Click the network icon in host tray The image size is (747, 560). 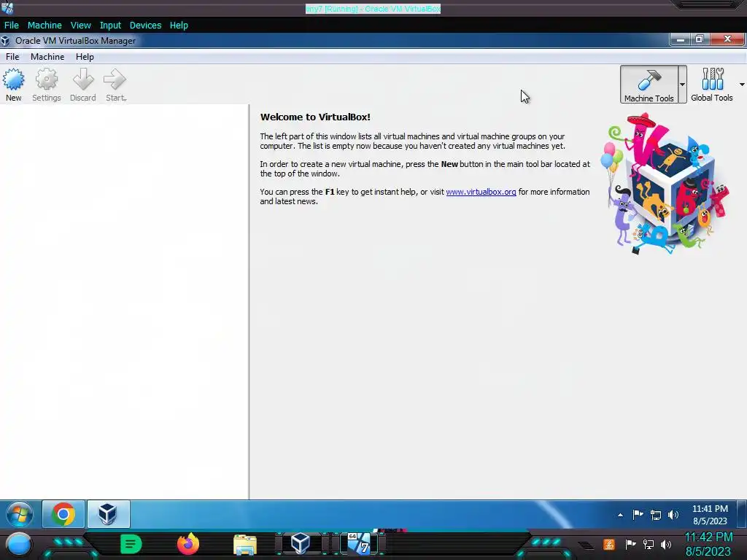(x=649, y=544)
